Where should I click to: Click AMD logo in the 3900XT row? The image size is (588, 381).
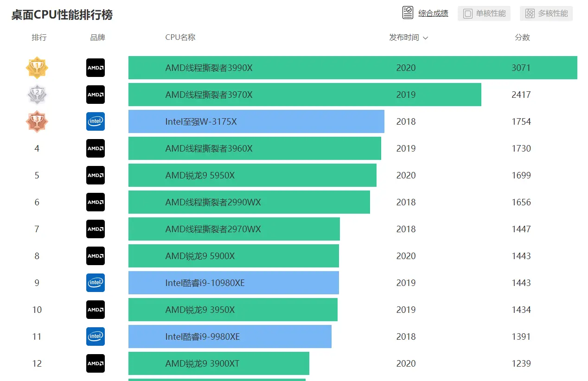[96, 363]
